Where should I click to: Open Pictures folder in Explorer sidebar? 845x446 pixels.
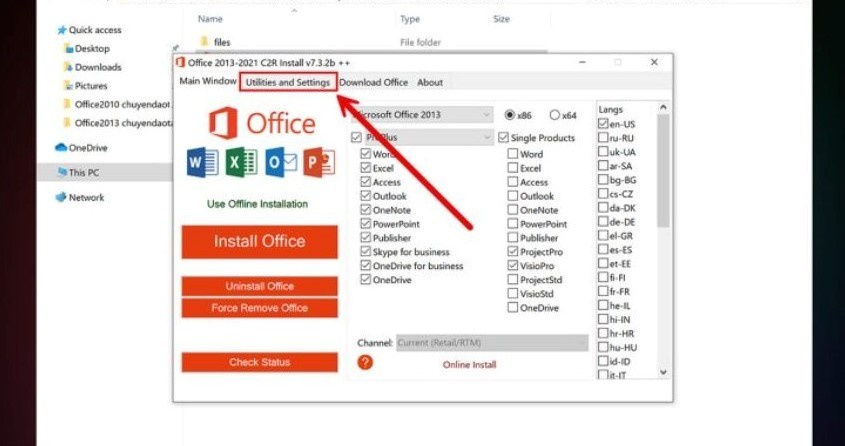click(x=85, y=86)
